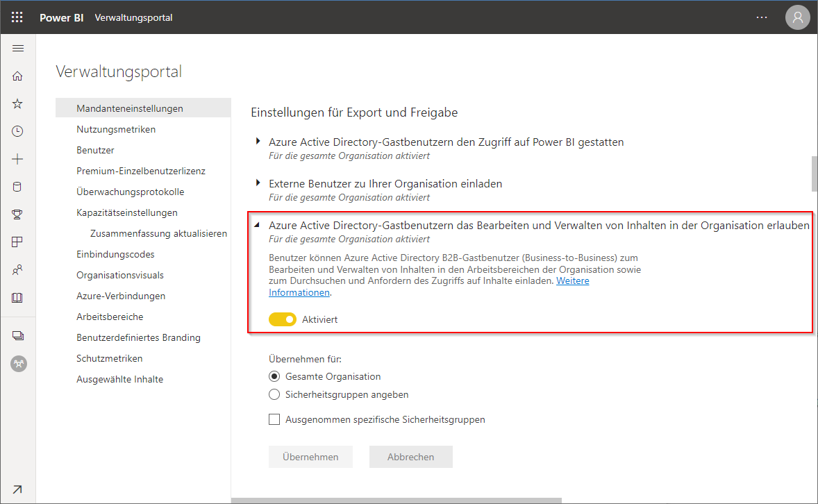This screenshot has width=818, height=504.
Task: Select Sicherheitsgruppen angeben radio button
Action: point(274,394)
